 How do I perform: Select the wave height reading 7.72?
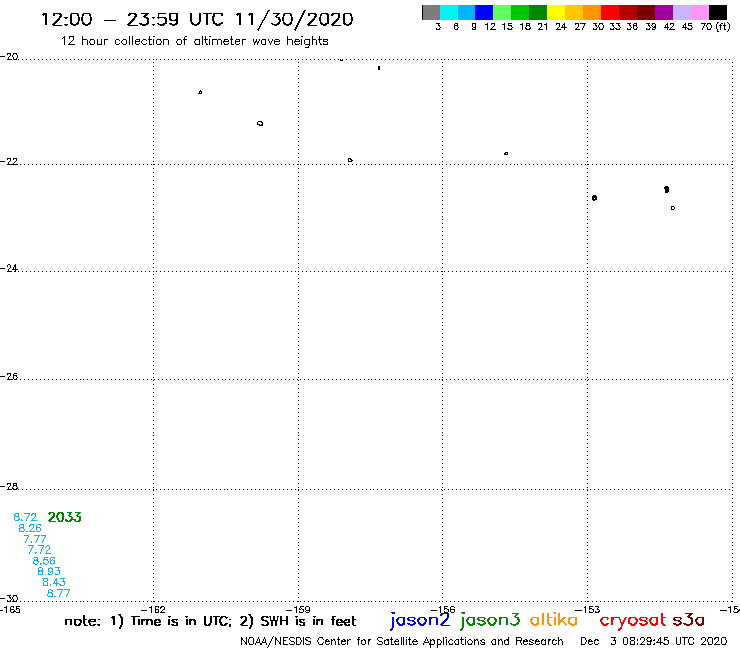click(39, 550)
